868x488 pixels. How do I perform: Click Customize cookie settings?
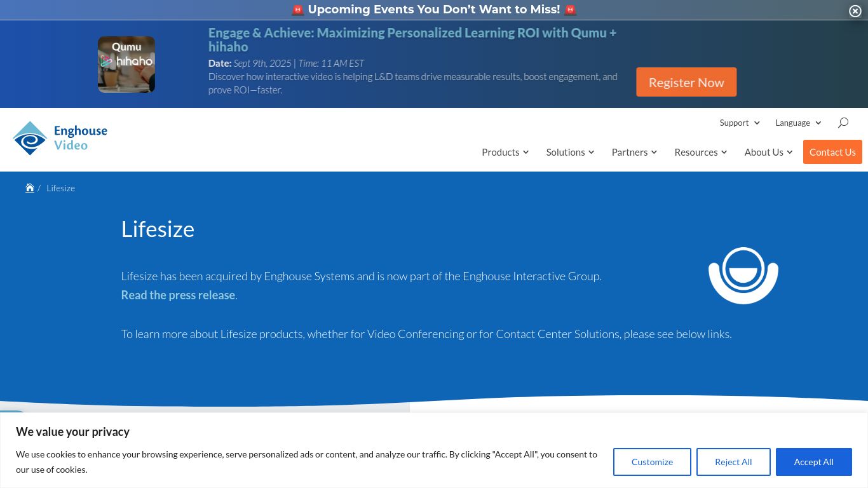(x=652, y=462)
